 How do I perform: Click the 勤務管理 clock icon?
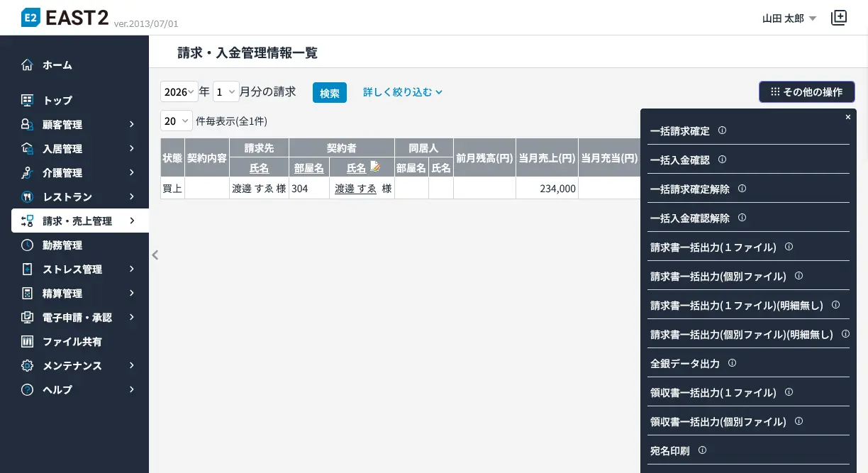(27, 245)
